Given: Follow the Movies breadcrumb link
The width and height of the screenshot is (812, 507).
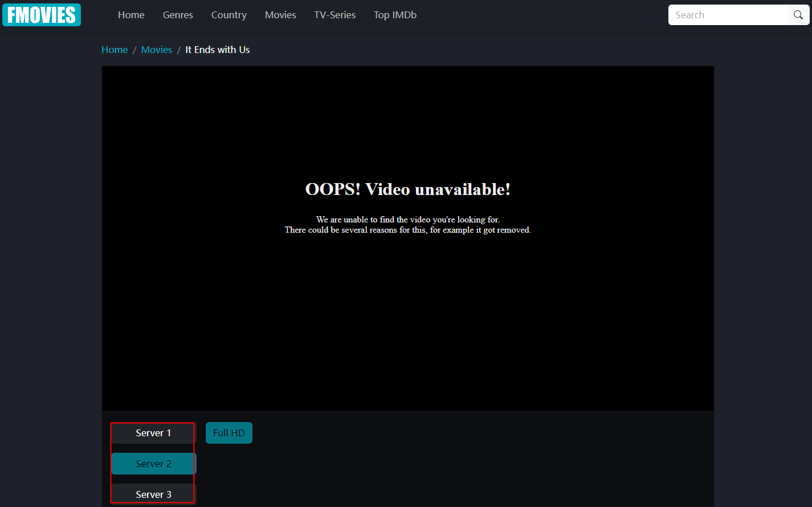Looking at the screenshot, I should 157,50.
